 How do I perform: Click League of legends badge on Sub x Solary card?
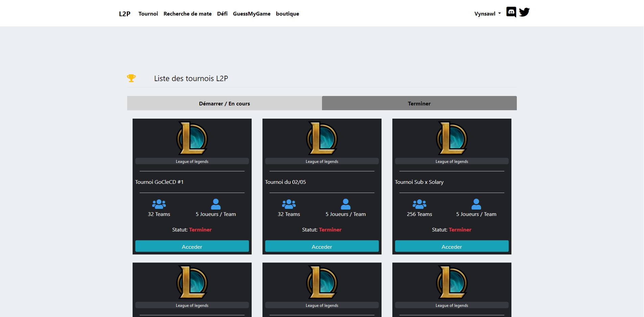pyautogui.click(x=452, y=161)
